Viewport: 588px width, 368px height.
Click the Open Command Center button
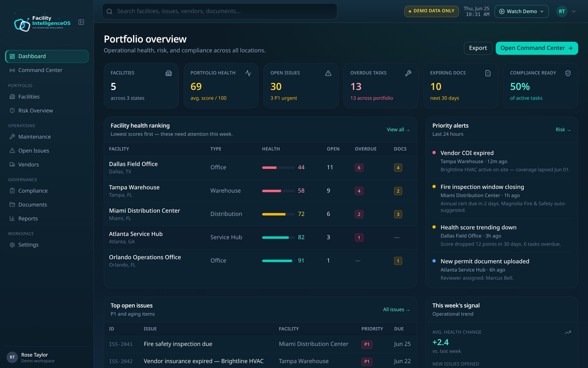(x=537, y=48)
